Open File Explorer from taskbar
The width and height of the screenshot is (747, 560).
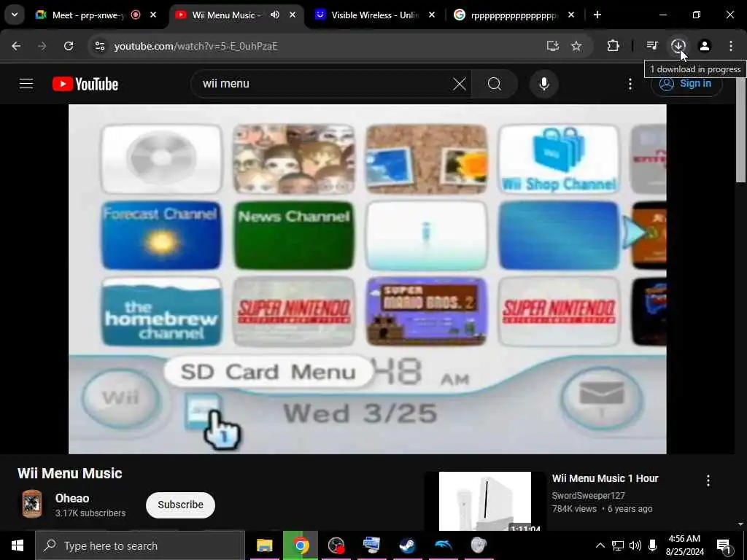[x=264, y=545]
